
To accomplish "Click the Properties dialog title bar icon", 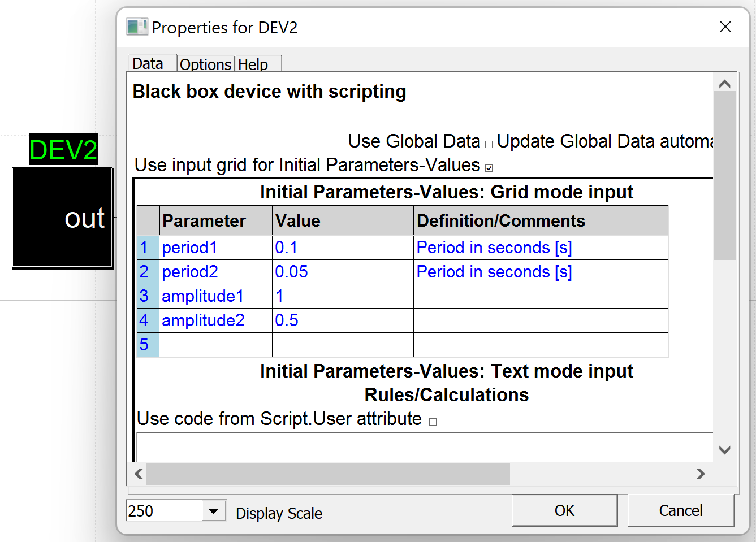I will 136,27.
